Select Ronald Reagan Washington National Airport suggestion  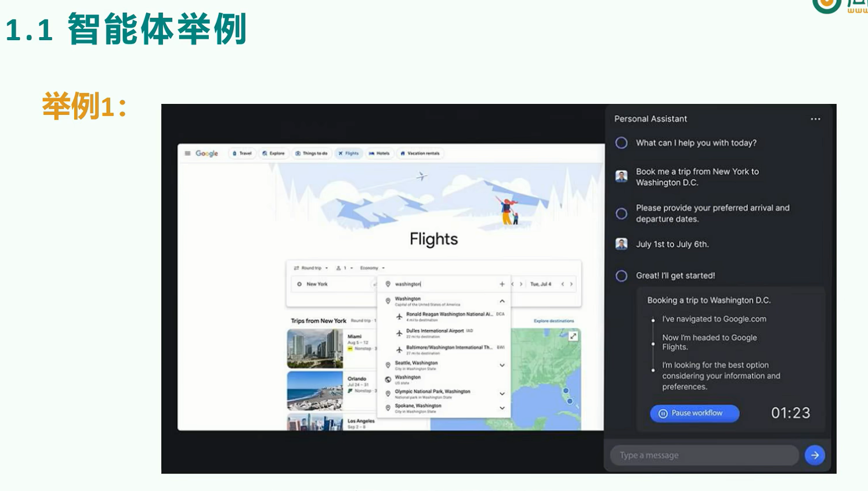444,316
